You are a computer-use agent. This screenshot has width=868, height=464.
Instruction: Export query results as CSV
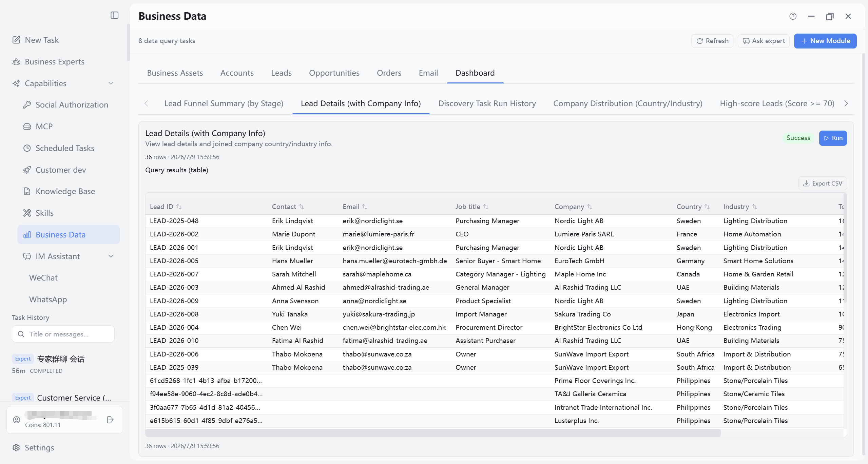(x=822, y=183)
